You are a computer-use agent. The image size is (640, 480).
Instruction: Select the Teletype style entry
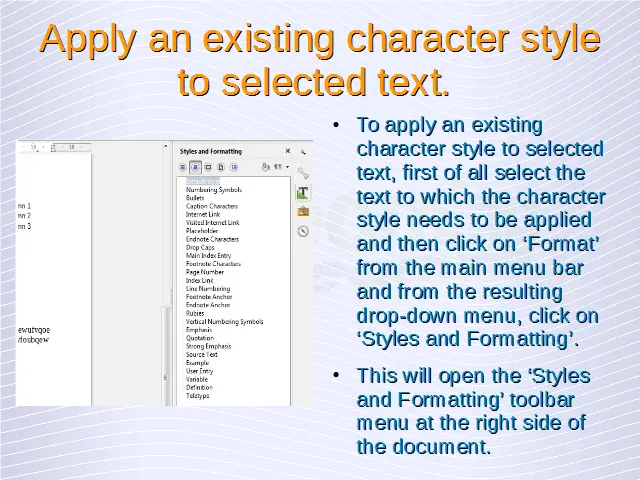(198, 395)
